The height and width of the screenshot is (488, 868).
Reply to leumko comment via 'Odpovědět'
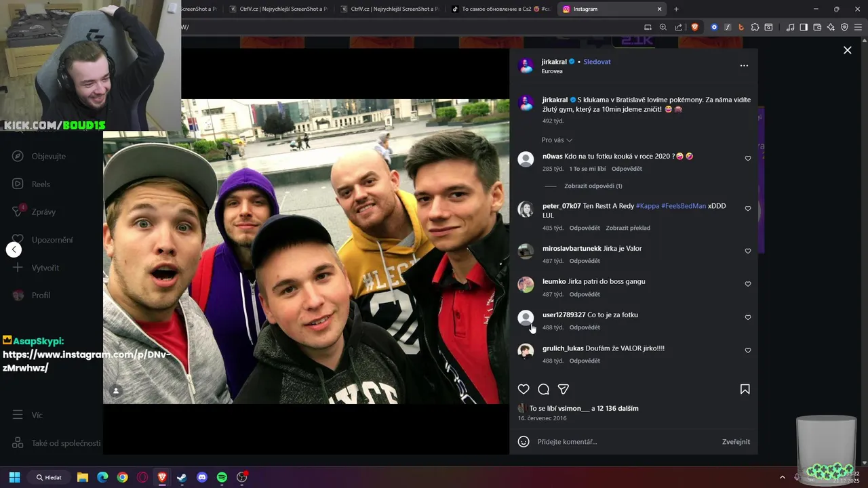tap(585, 294)
